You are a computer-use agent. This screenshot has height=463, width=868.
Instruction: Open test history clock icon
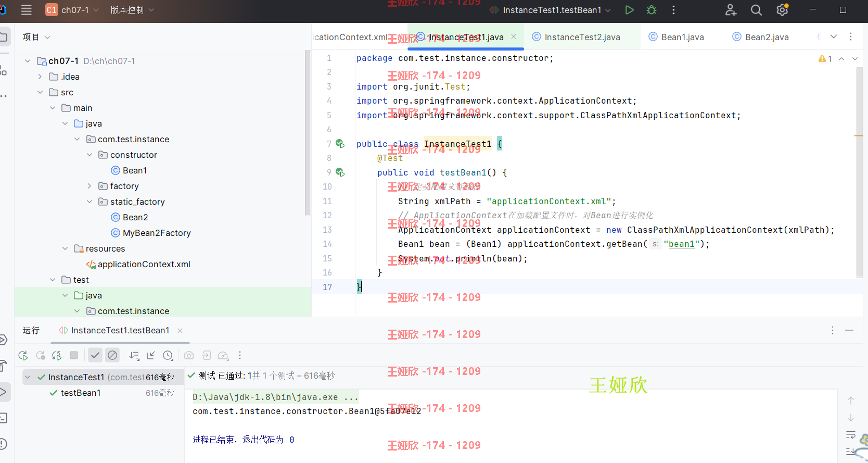(x=168, y=356)
